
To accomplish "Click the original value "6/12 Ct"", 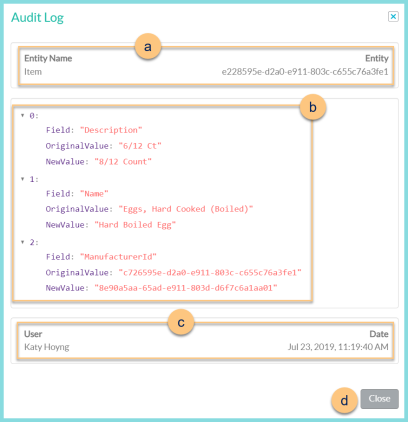I will pos(140,146).
